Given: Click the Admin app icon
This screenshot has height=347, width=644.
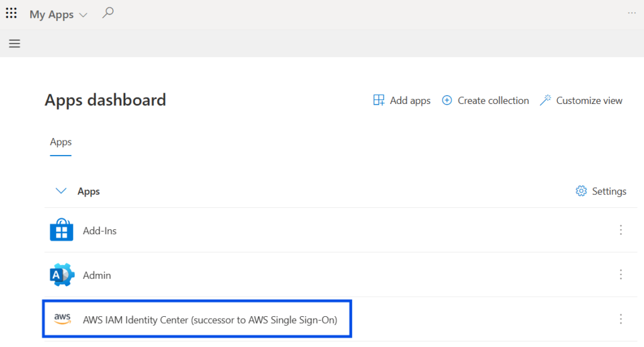Looking at the screenshot, I should point(62,275).
